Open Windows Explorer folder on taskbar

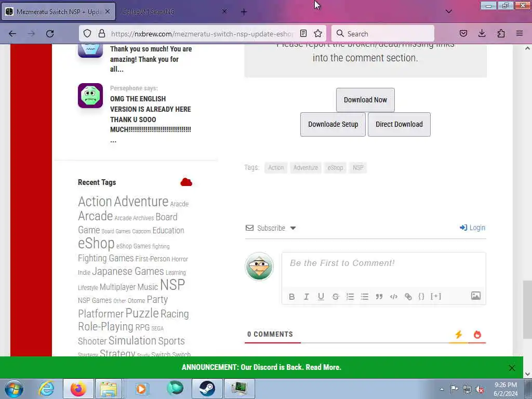(109, 389)
